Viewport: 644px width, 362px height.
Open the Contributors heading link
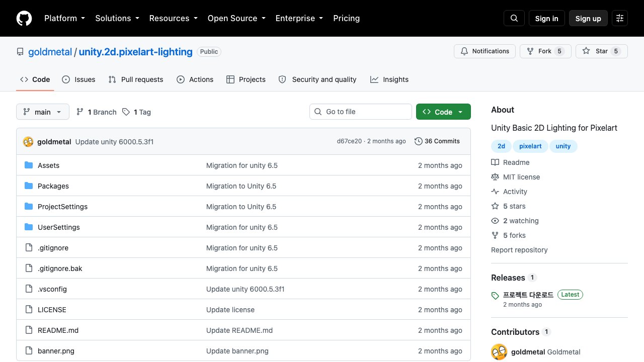(x=521, y=332)
